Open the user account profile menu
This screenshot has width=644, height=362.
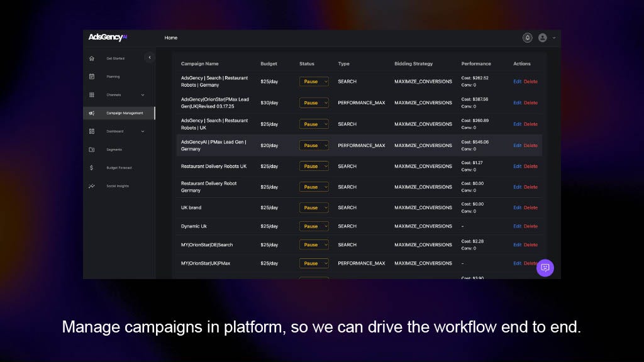[x=545, y=38]
